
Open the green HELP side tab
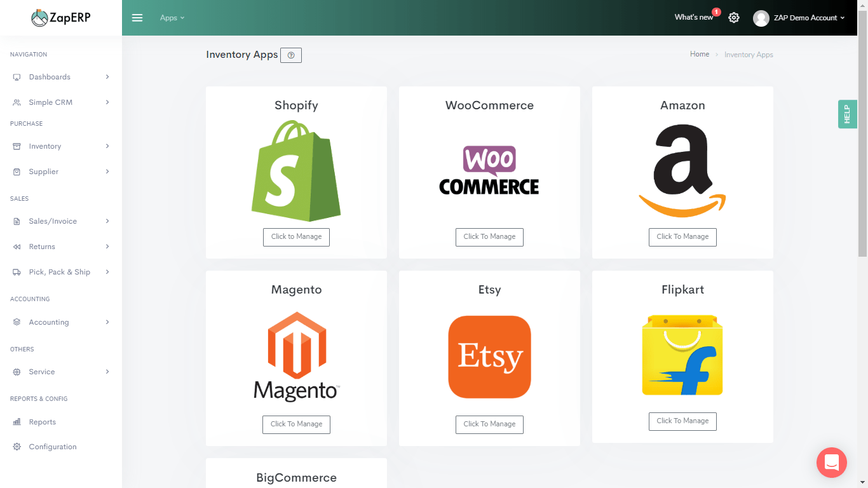pyautogui.click(x=847, y=114)
